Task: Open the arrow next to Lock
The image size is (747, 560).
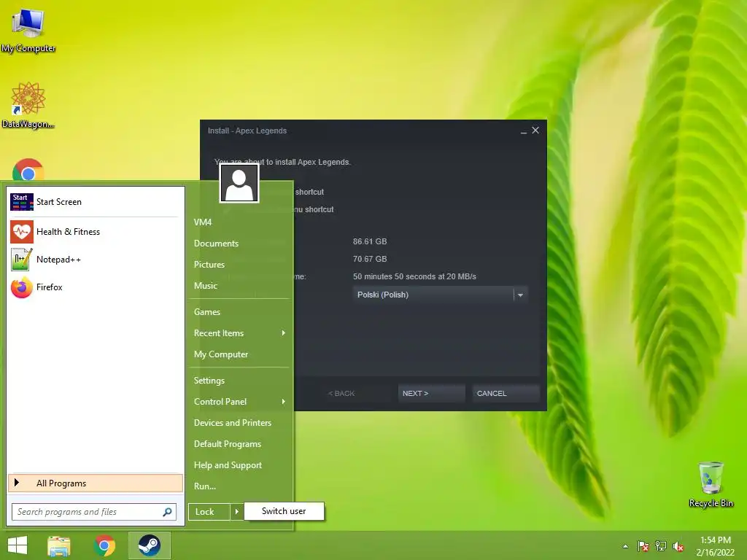Action: coord(237,512)
